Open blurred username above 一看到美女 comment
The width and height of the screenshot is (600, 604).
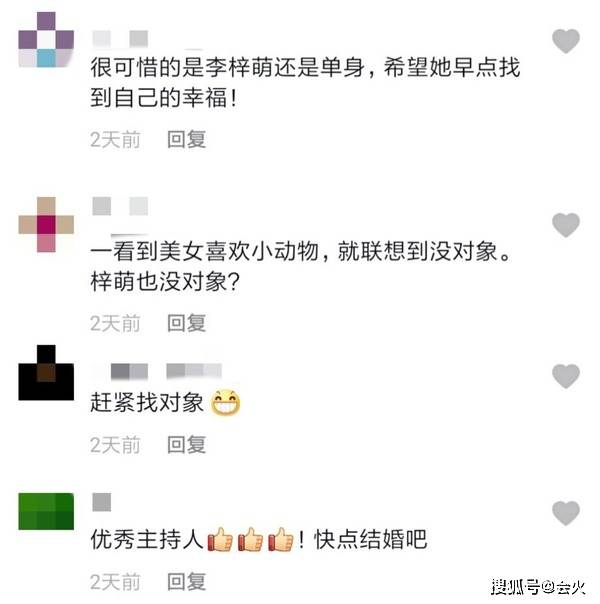[120, 206]
